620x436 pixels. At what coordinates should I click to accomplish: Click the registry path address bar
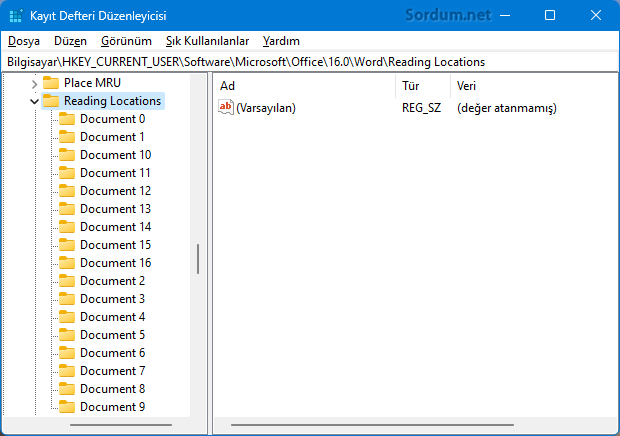coord(310,62)
